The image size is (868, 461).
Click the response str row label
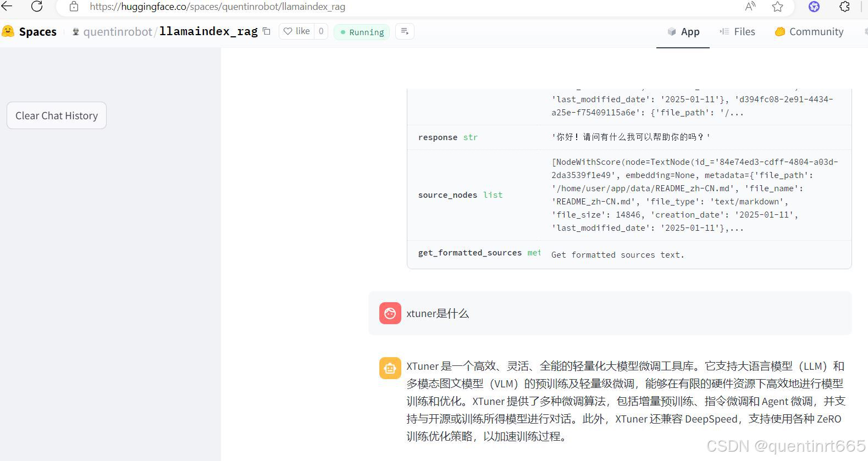pos(447,137)
